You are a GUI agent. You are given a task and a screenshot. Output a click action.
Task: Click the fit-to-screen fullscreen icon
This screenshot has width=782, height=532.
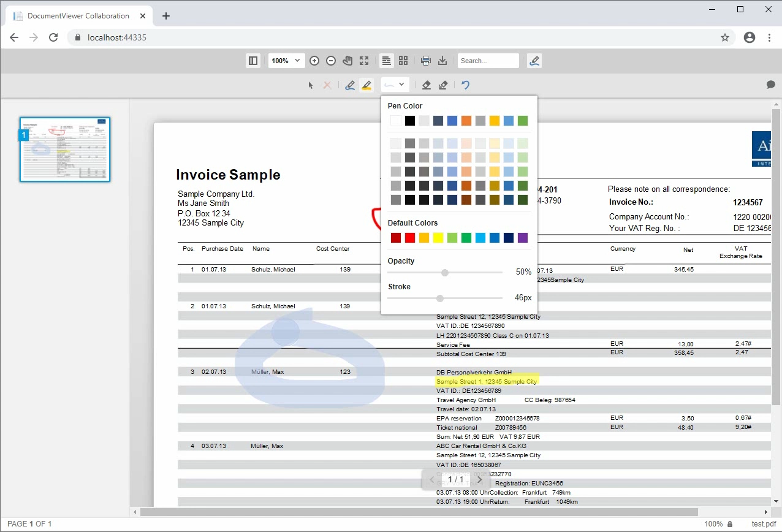364,61
